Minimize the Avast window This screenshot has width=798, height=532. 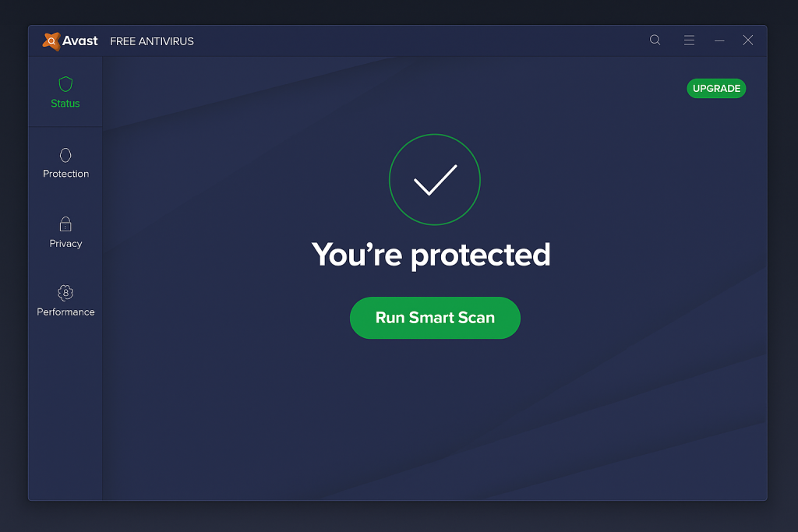719,41
